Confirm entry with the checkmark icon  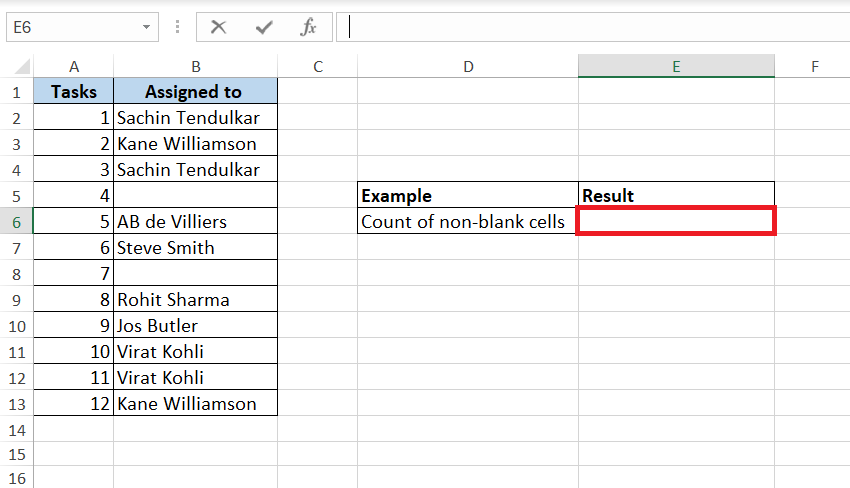[x=264, y=27]
